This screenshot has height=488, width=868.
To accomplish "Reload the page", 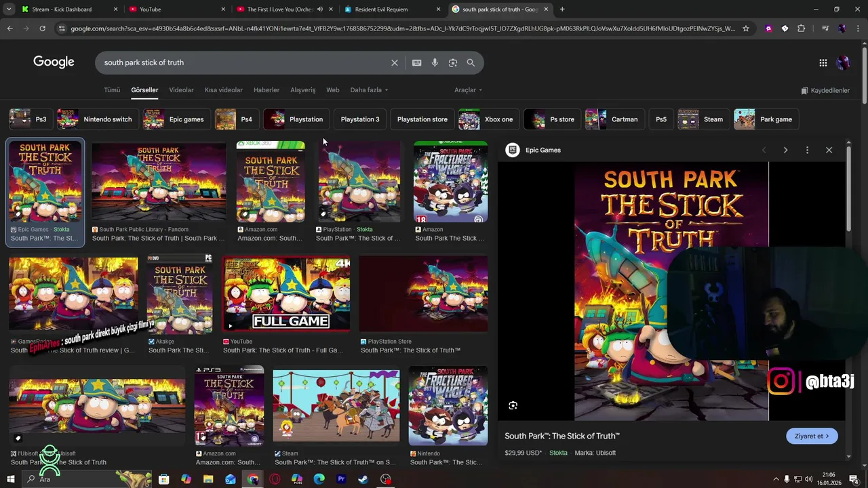I will click(42, 28).
